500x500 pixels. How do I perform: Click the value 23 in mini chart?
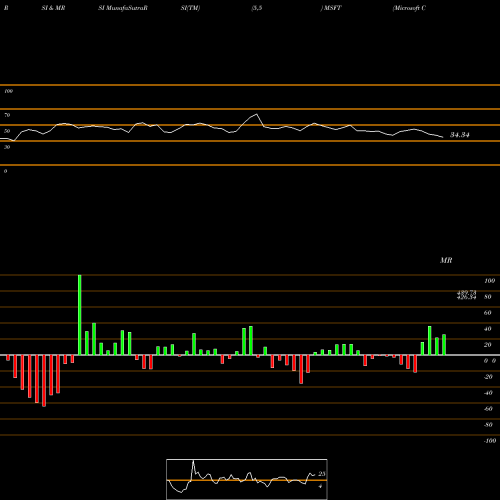(x=322, y=474)
